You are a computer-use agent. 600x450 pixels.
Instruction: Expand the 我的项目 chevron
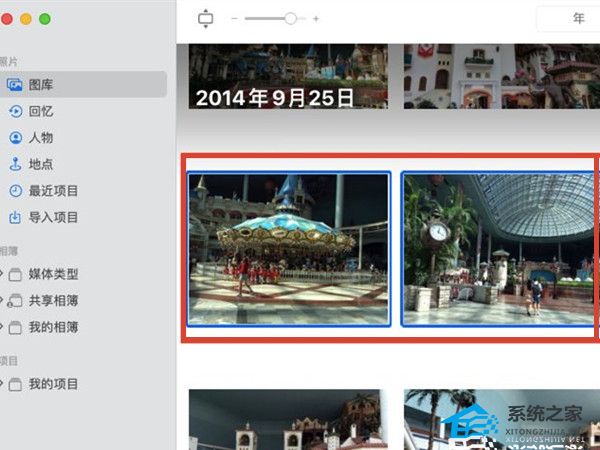point(1,384)
